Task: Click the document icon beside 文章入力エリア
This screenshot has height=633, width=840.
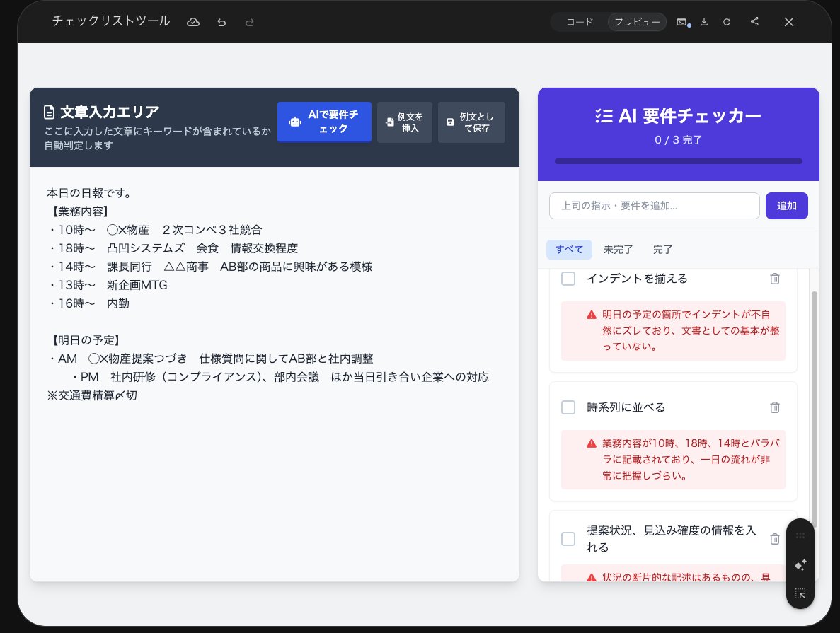Action: (x=50, y=112)
